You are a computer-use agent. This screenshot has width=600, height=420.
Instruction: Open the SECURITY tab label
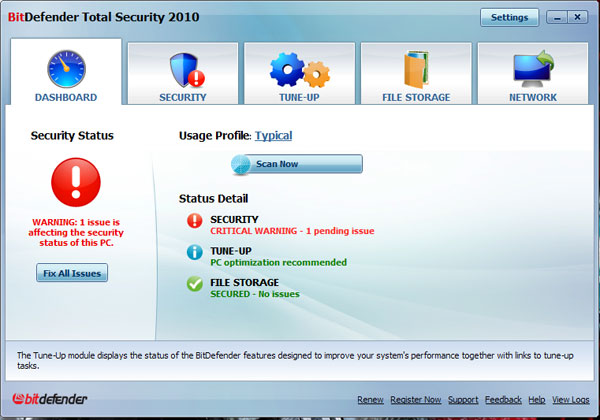[183, 98]
